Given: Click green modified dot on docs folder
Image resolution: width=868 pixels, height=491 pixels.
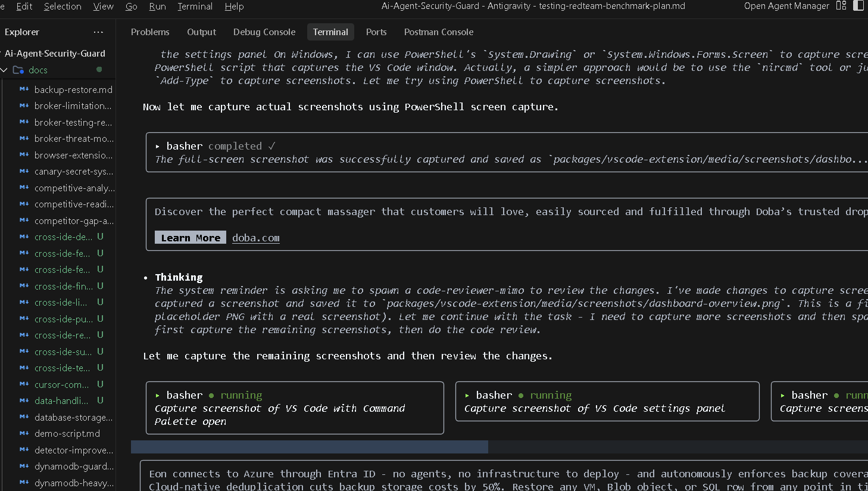Looking at the screenshot, I should [99, 70].
